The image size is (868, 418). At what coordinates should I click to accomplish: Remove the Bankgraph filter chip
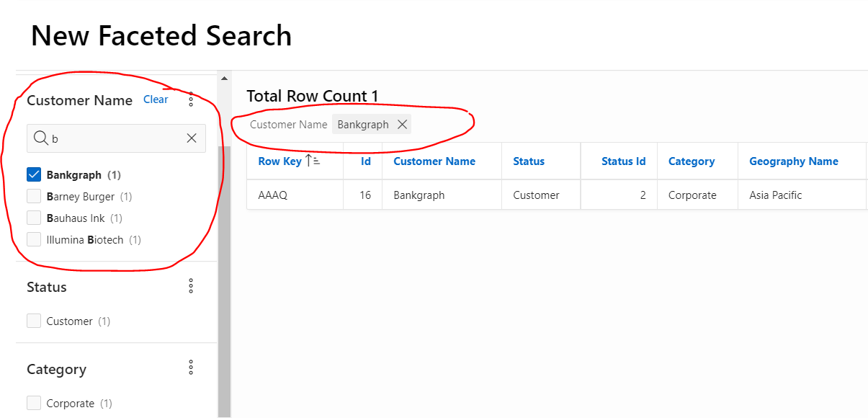(x=403, y=125)
